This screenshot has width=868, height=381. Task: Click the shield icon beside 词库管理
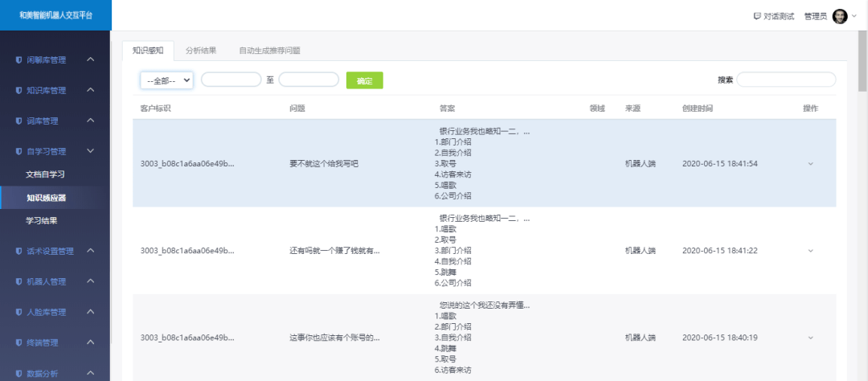pyautogui.click(x=18, y=121)
